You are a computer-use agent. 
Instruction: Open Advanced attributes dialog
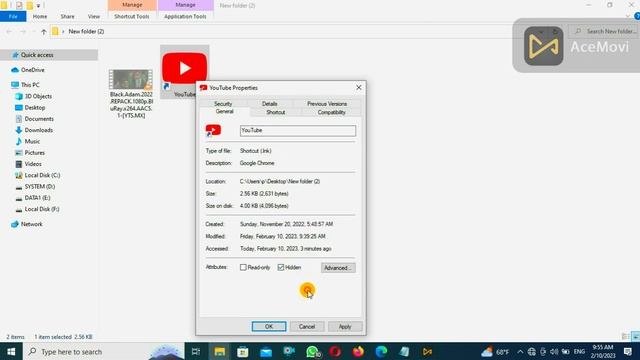pos(338,268)
